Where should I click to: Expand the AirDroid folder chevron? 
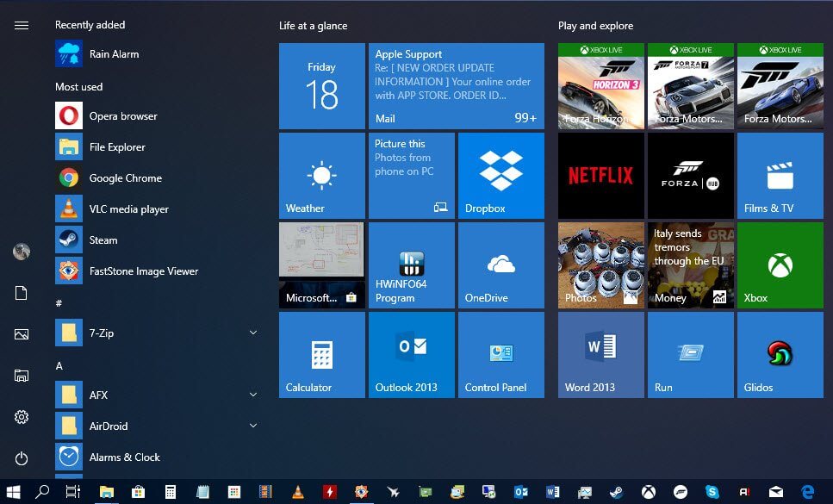point(253,426)
